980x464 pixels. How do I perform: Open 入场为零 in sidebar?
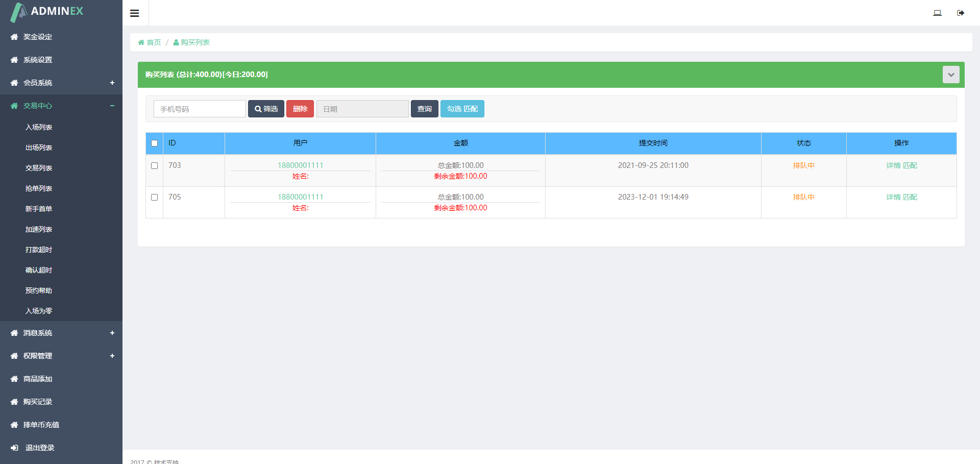[39, 311]
